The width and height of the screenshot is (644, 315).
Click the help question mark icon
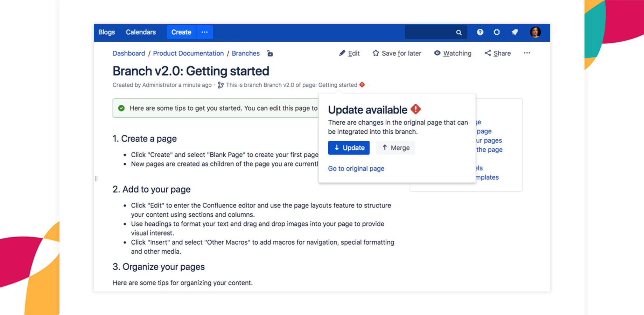click(480, 32)
